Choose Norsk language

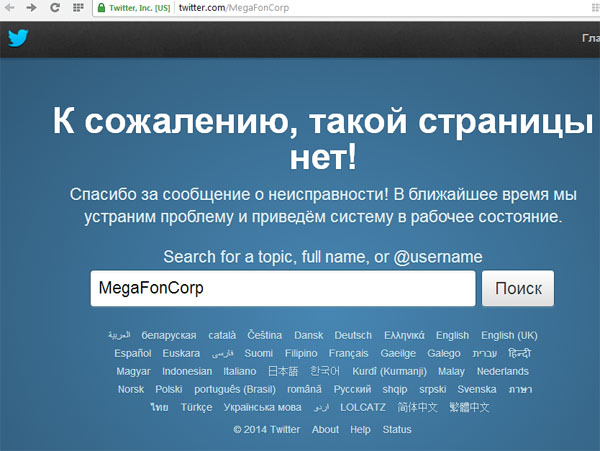[x=131, y=389]
